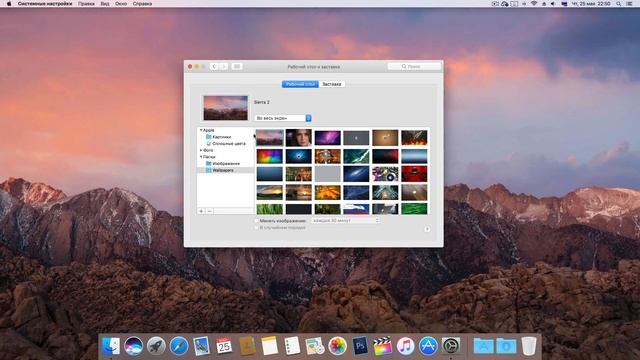Open Finder from the Dock
The image size is (640, 360).
tap(111, 346)
